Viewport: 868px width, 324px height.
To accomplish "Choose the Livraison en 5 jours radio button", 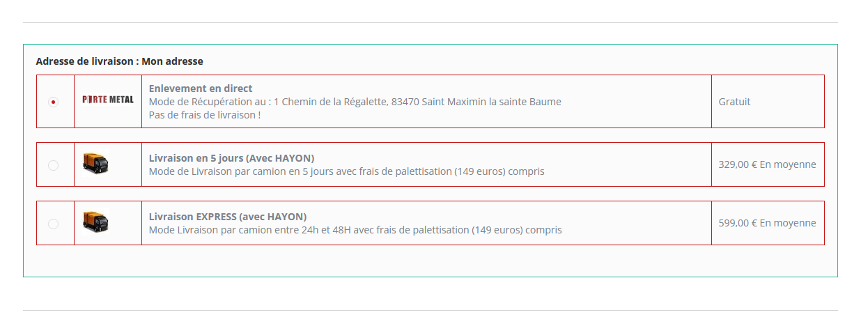I will 53,165.
